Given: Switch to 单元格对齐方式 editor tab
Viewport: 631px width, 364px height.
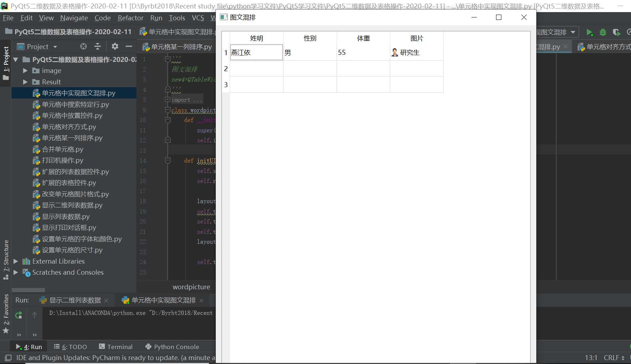Looking at the screenshot, I should [x=604, y=47].
